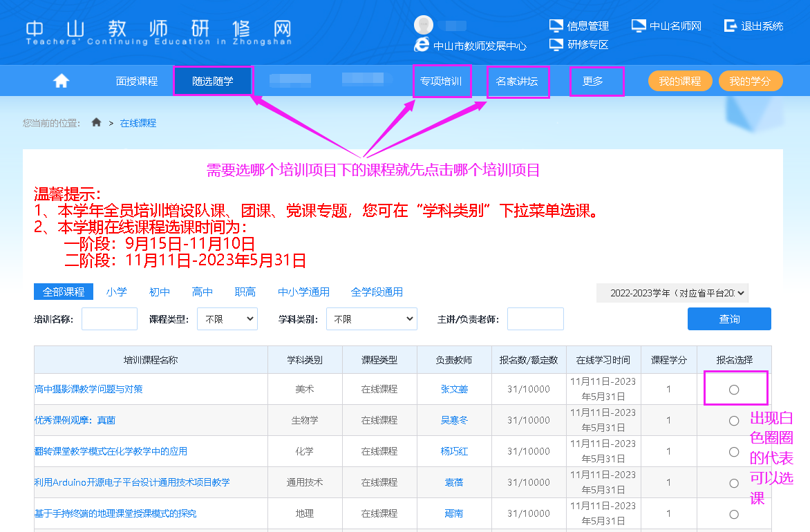Select the radio button for 高中摄影课教学问题与对策
The height and width of the screenshot is (532, 810).
[733, 390]
